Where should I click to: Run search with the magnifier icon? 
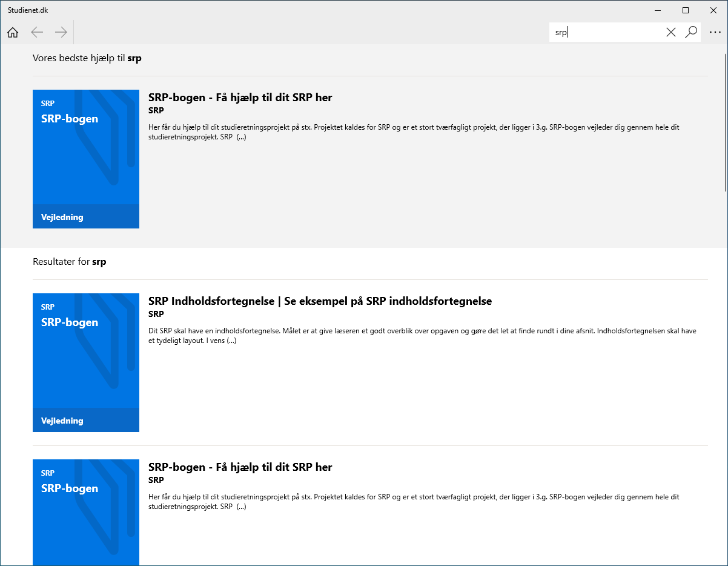coord(691,33)
